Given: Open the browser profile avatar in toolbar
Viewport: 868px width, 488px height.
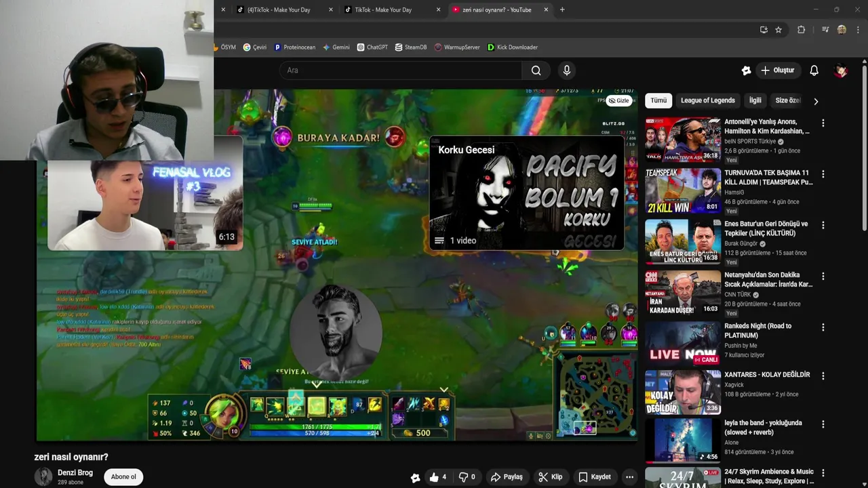Looking at the screenshot, I should tap(842, 30).
